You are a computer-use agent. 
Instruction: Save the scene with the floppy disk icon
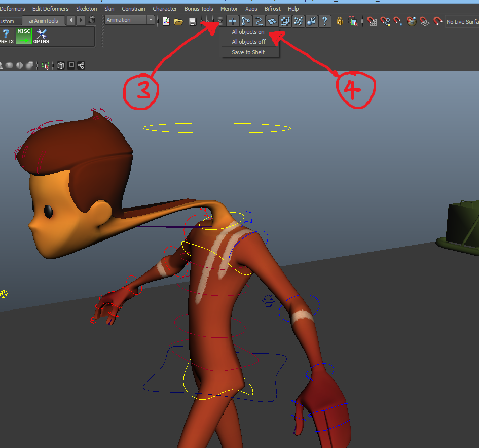(x=193, y=21)
